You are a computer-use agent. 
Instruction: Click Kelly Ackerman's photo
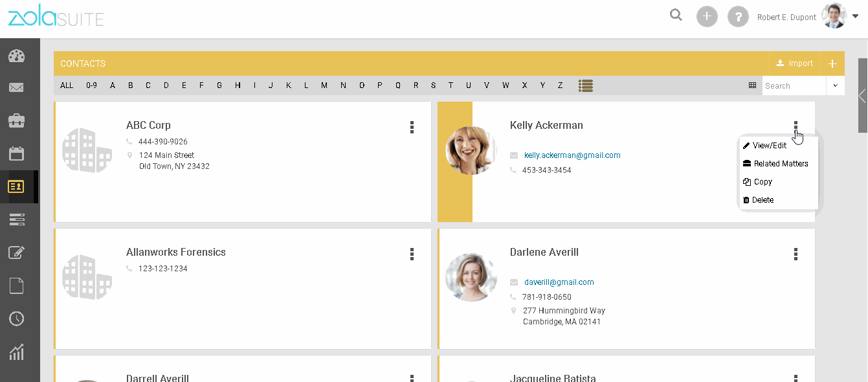(x=471, y=150)
